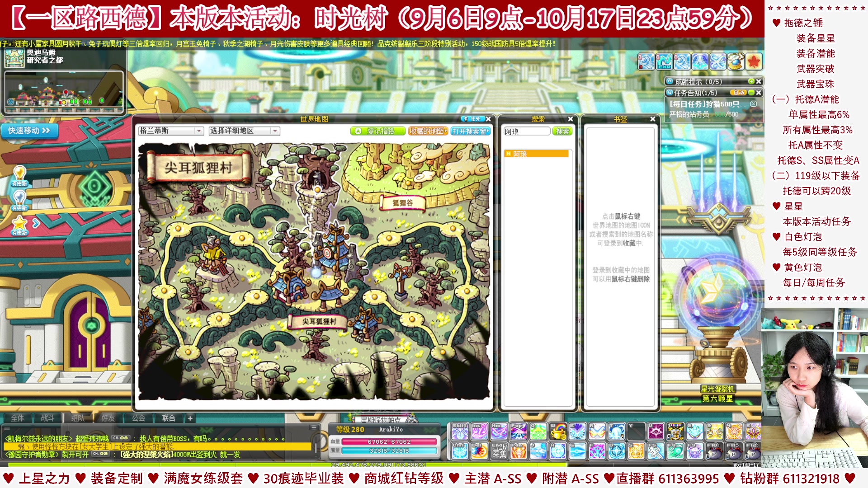Click the 狐狸谷 map label
This screenshot has width=868, height=488.
point(403,203)
